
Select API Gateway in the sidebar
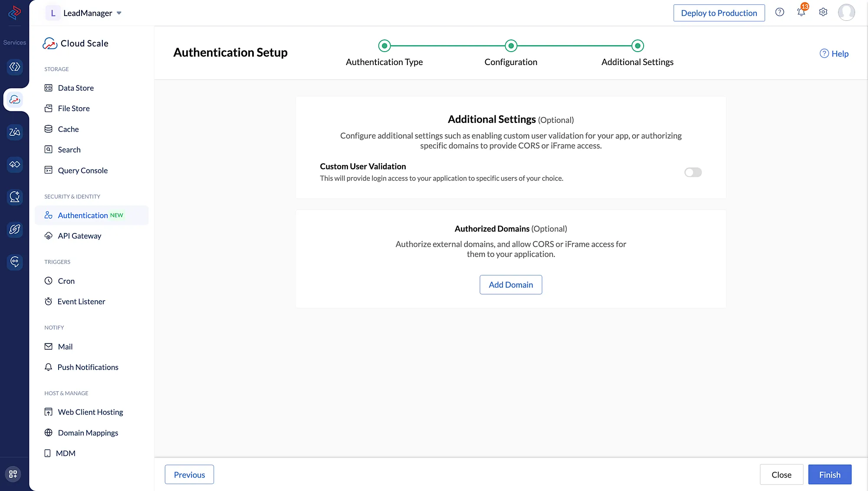79,236
